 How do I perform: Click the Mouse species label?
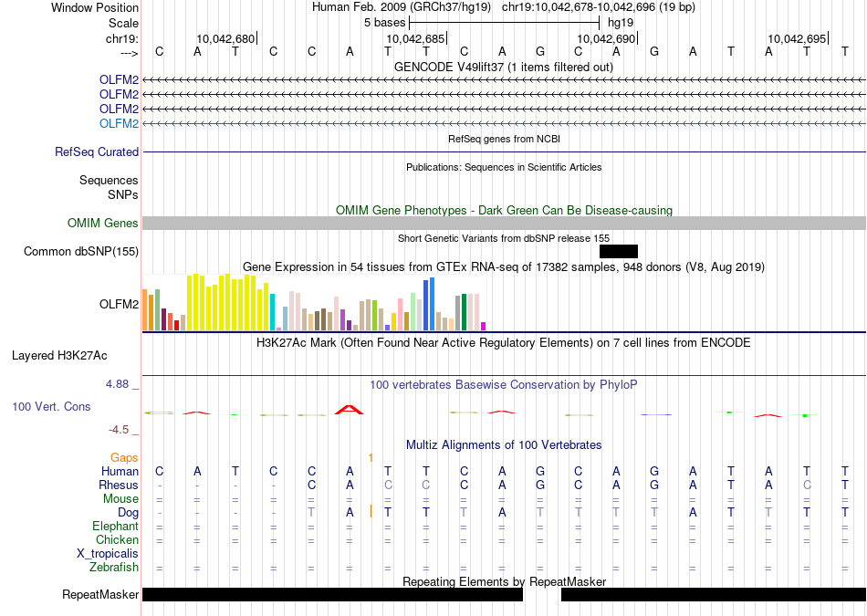[x=120, y=499]
